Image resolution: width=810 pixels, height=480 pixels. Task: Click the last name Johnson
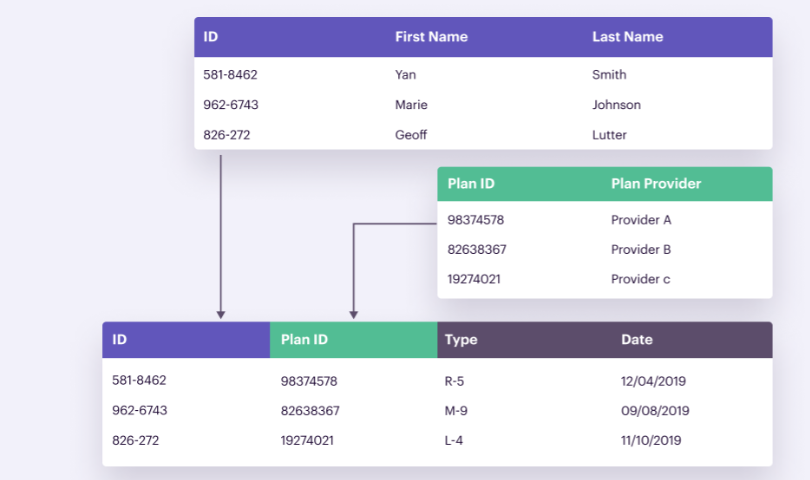[x=616, y=105]
